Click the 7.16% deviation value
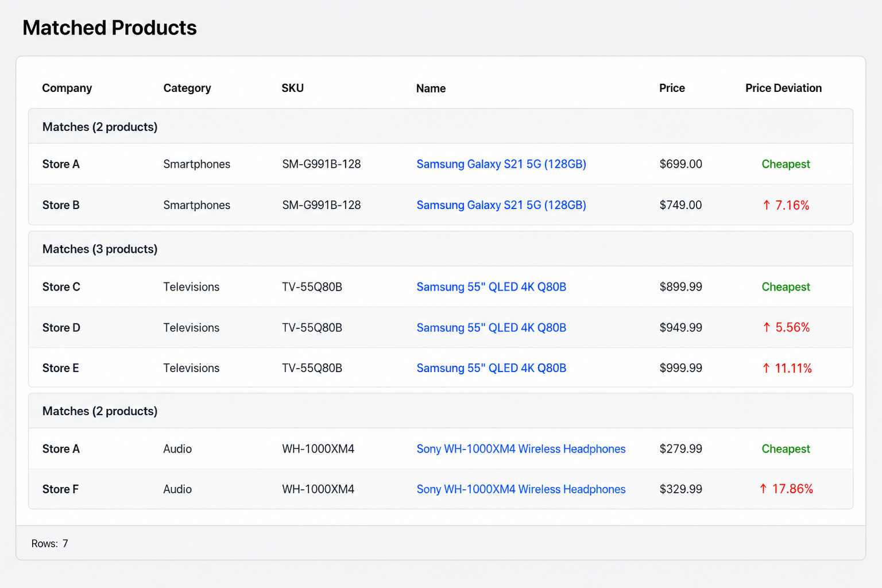Image resolution: width=882 pixels, height=588 pixels. click(x=786, y=205)
